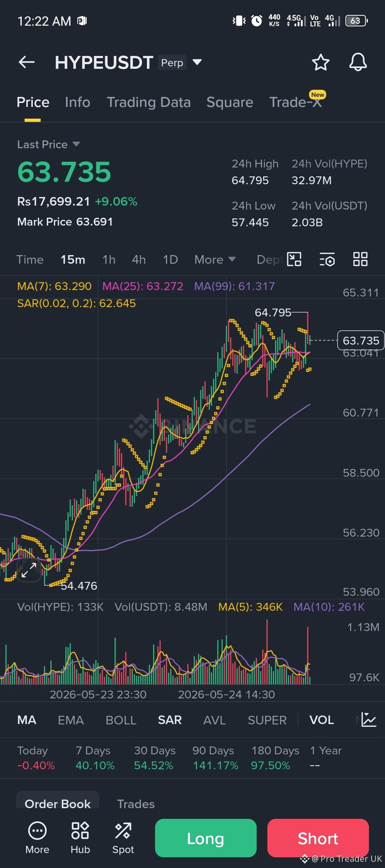
Task: Open the Square tab
Action: (x=230, y=102)
